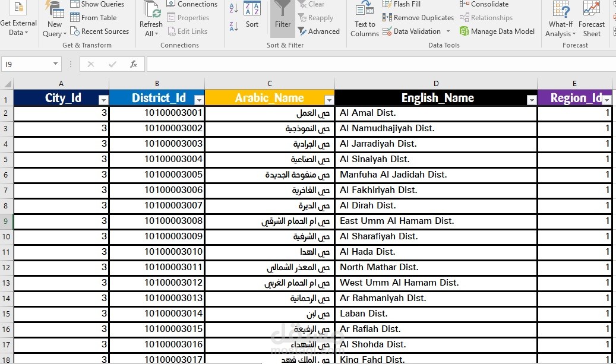Click cell 'Al Sharafiyah Dist.'
Screen dimensions: 616x364
click(x=436, y=237)
